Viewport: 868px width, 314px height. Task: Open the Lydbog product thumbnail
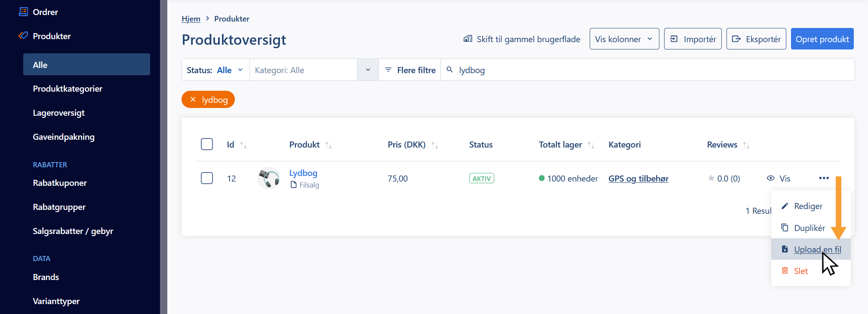269,178
